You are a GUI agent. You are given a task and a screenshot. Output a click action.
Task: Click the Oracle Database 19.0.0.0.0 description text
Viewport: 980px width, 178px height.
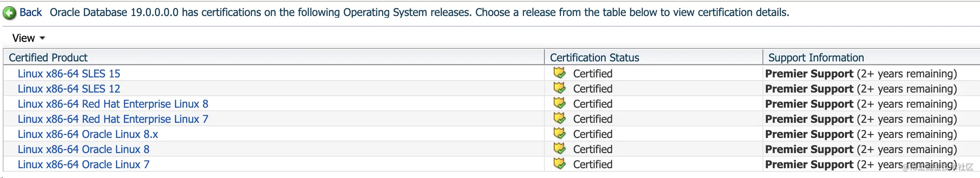[419, 12]
